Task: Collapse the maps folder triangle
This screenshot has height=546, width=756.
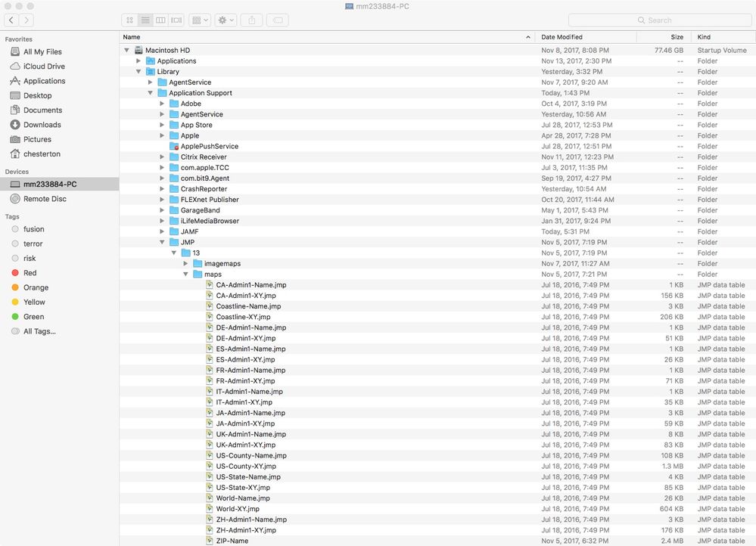Action: click(185, 275)
